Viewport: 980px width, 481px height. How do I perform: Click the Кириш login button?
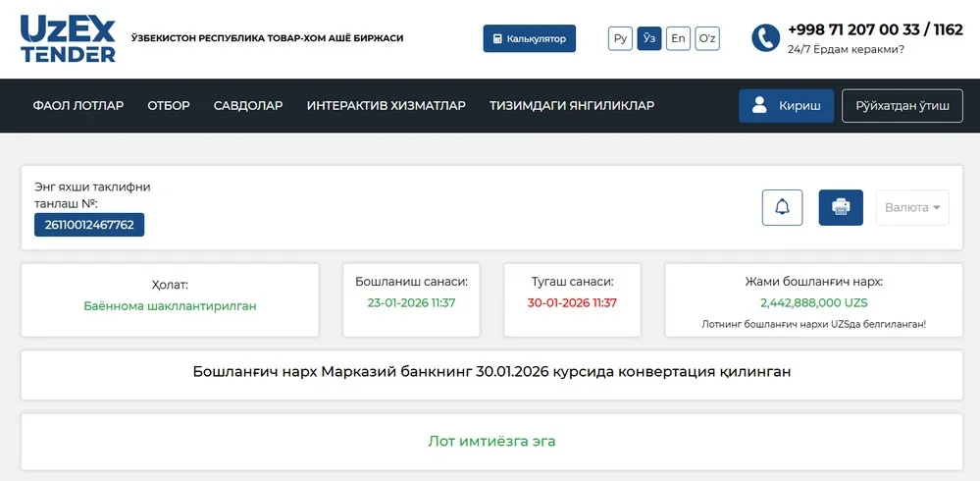click(x=786, y=106)
